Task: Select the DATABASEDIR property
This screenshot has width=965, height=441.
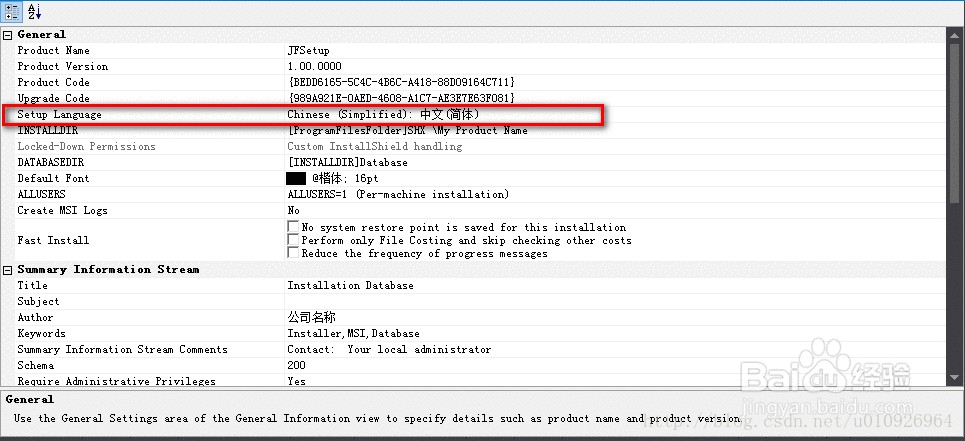Action: pyautogui.click(x=50, y=162)
